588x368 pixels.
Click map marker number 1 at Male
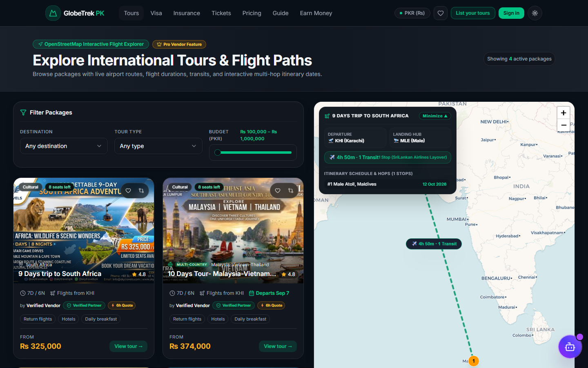pyautogui.click(x=474, y=361)
